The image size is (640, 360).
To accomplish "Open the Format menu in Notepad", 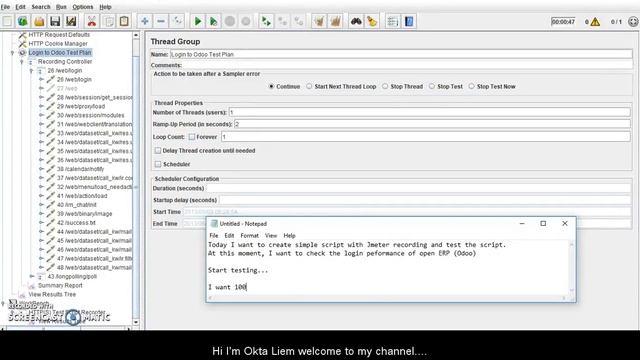I will [249, 236].
